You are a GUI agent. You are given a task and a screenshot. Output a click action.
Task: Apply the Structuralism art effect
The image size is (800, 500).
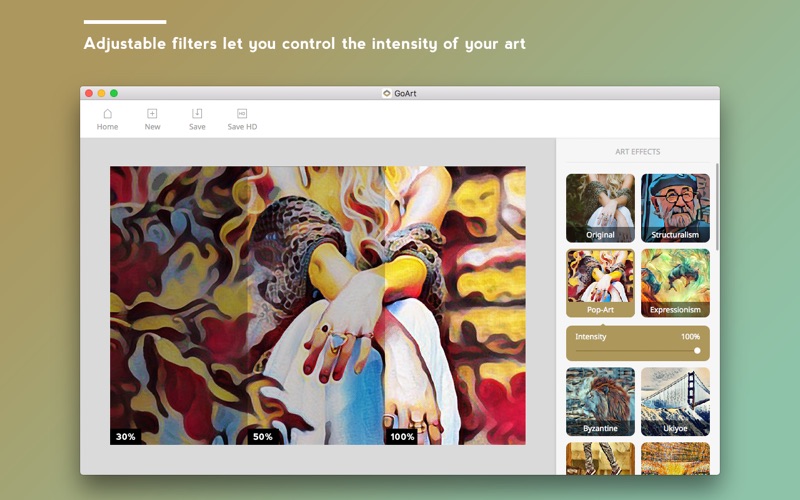675,208
